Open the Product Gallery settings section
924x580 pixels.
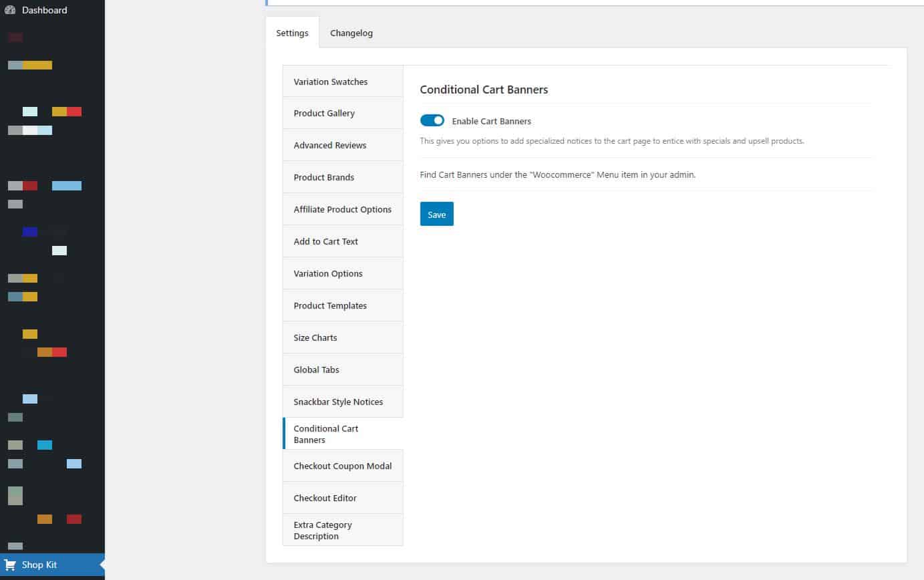(324, 113)
